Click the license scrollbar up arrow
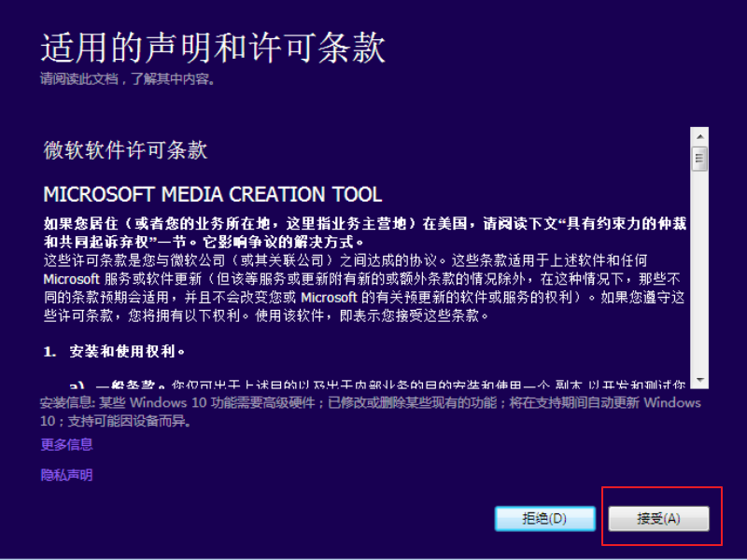The height and width of the screenshot is (560, 747). [699, 136]
